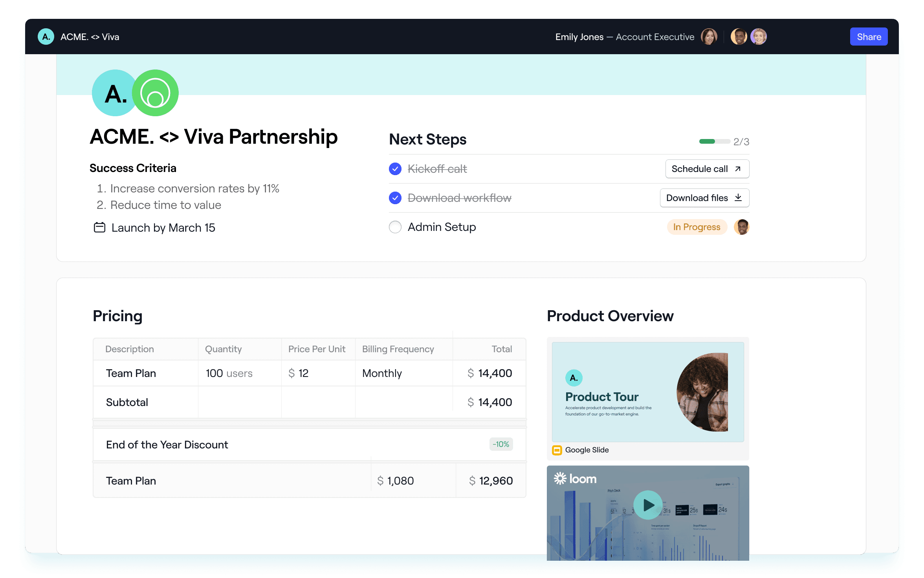Click the second collaborator avatar in header
Viewport: 924px width, 578px height.
(x=739, y=37)
